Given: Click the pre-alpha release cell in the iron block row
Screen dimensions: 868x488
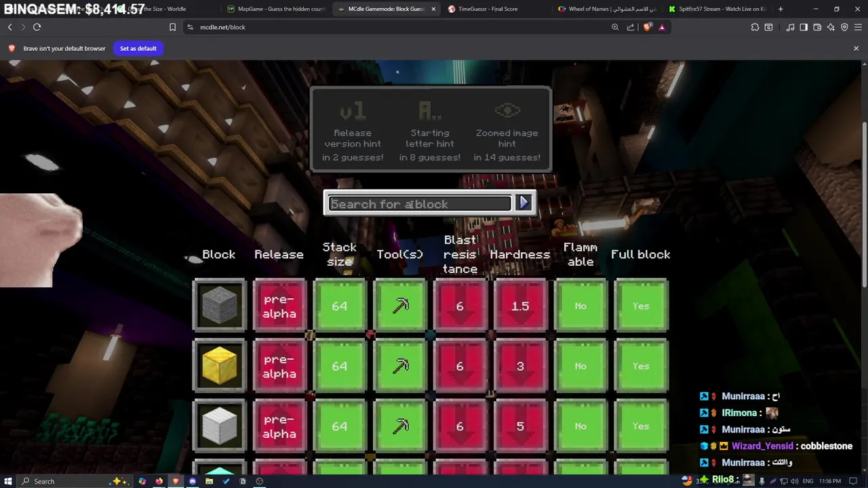Looking at the screenshot, I should coord(279,426).
